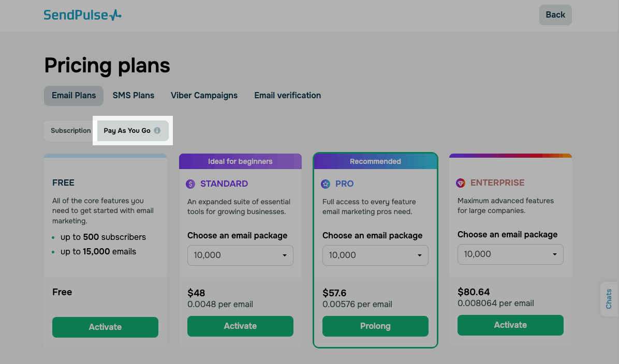The width and height of the screenshot is (619, 364).
Task: Click the Standard plan dollar icon
Action: 190,184
